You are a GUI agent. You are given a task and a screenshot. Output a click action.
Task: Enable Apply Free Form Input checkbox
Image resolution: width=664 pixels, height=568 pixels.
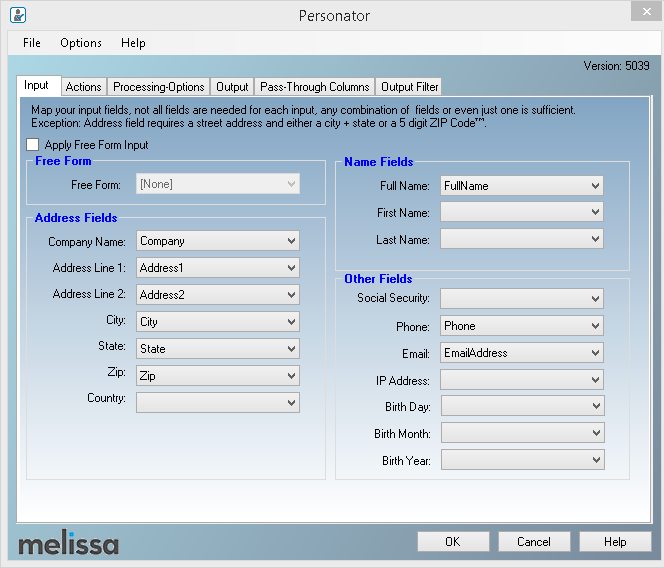[34, 145]
